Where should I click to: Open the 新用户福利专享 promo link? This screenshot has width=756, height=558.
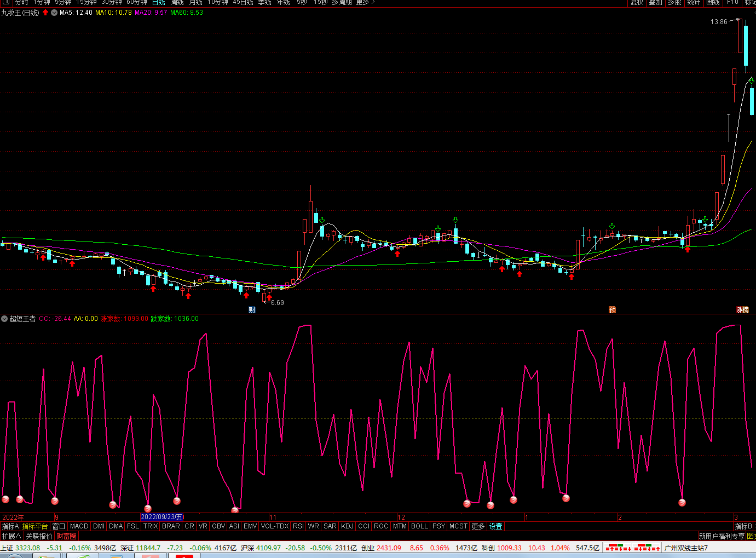[722, 536]
